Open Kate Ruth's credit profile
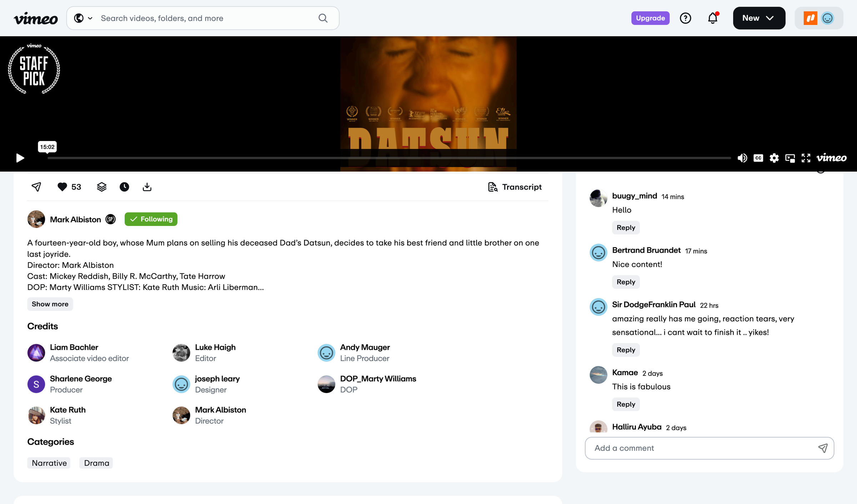The width and height of the screenshot is (857, 504). click(68, 410)
